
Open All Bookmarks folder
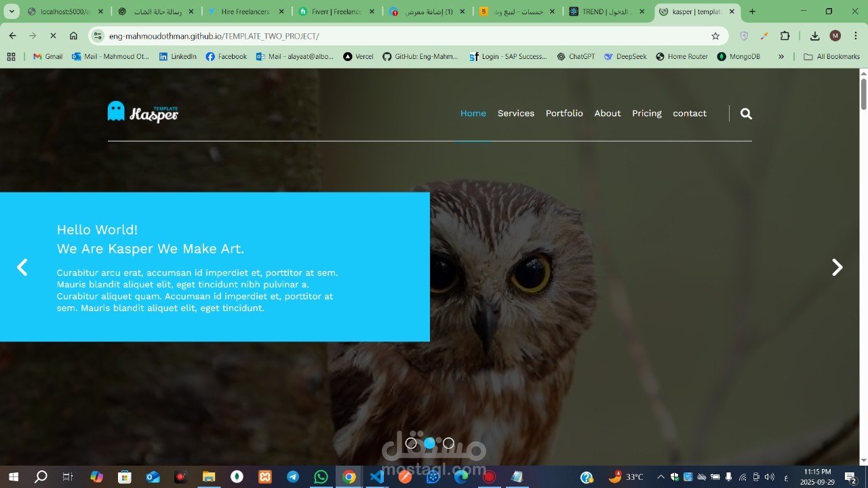pos(831,57)
